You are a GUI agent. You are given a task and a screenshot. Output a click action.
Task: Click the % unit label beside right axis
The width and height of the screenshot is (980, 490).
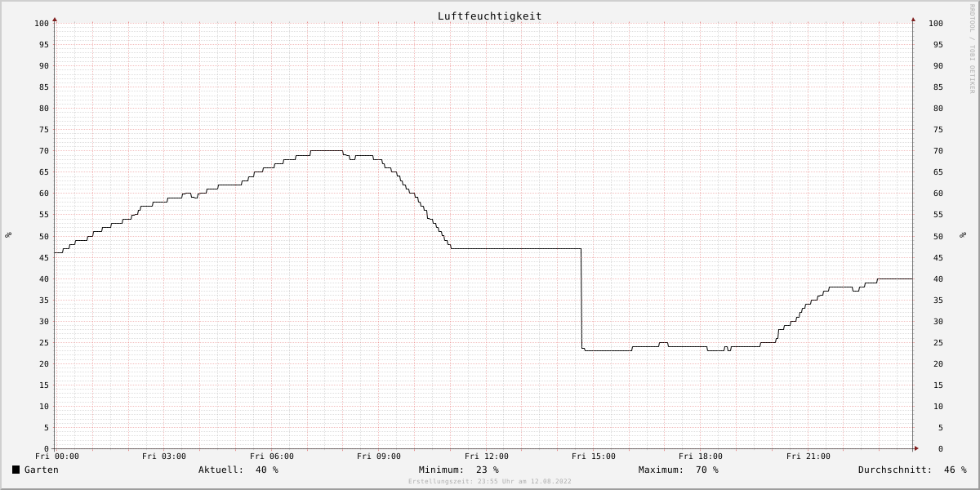(964, 234)
